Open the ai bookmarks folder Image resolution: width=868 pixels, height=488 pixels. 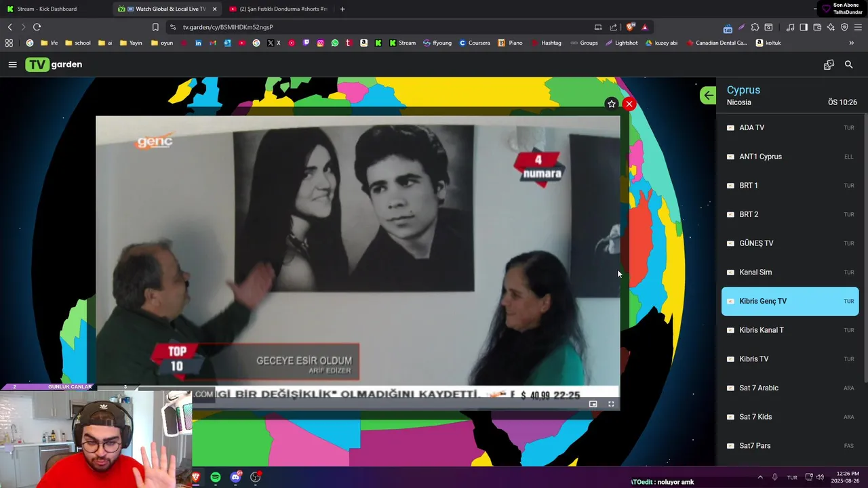click(105, 43)
